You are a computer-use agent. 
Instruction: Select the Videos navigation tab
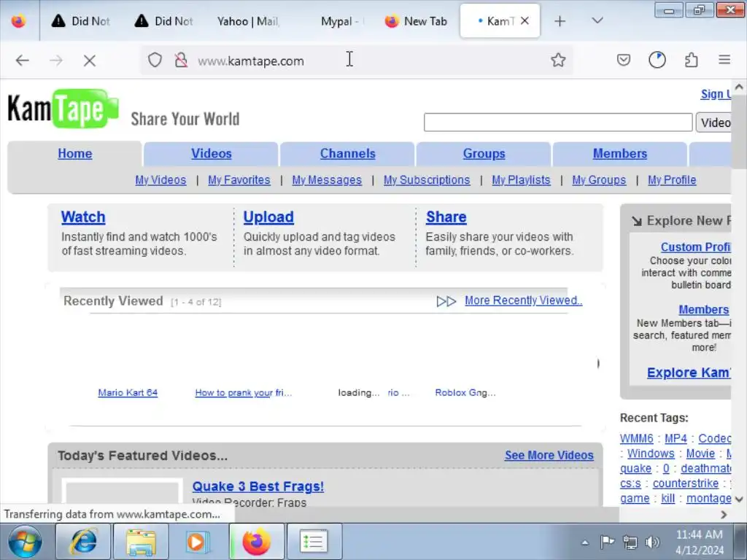[x=212, y=153]
